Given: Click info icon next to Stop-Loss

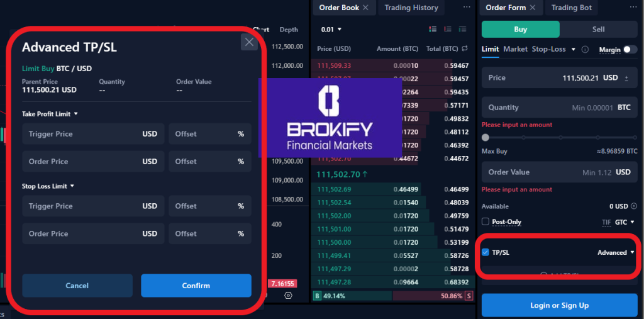Looking at the screenshot, I should pos(585,49).
